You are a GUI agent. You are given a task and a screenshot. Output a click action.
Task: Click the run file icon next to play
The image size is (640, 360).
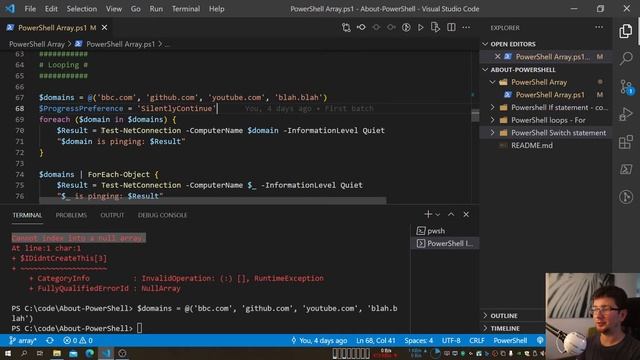tap(435, 27)
